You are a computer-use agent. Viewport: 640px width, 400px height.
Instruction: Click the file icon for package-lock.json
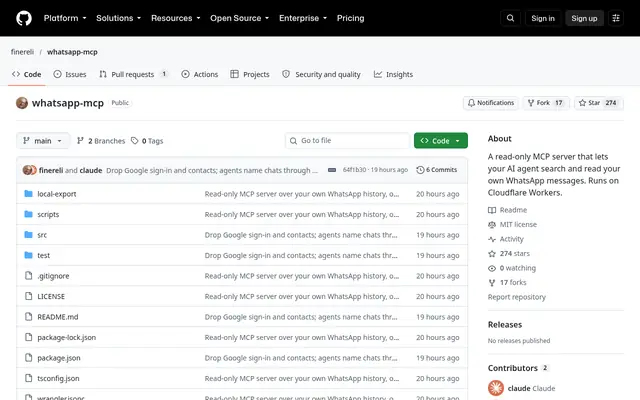(x=28, y=337)
